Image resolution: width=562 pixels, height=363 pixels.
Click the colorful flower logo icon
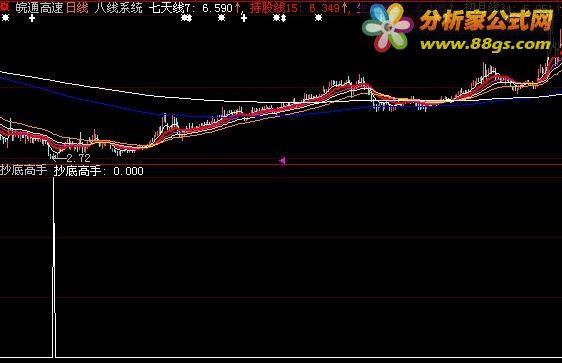pos(388,28)
